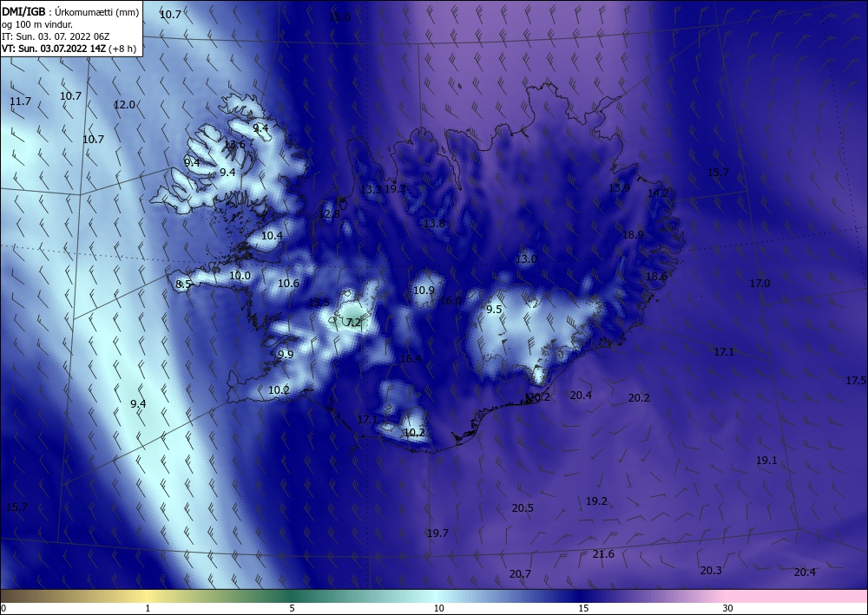
Task: Click the 13.8 value label
Action: tap(434, 224)
